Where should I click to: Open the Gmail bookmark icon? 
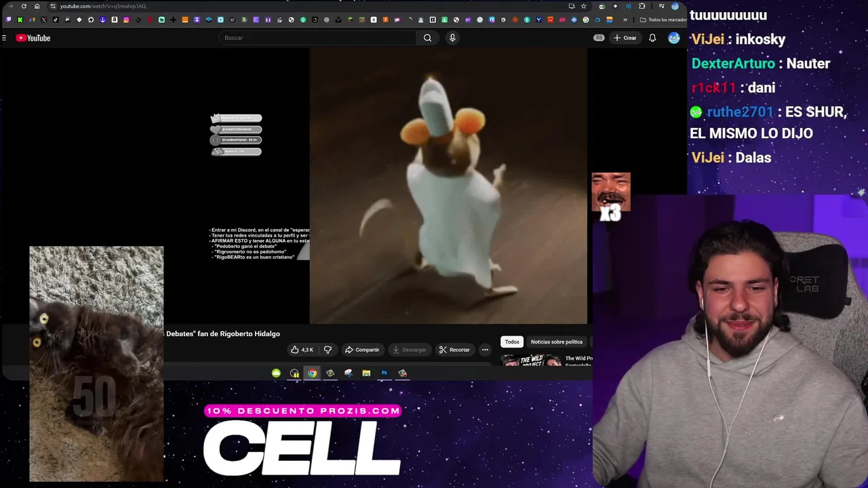point(32,20)
